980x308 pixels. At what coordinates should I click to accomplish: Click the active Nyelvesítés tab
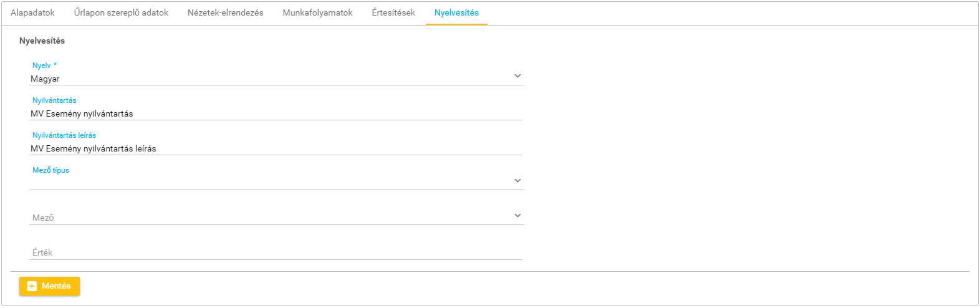coord(456,12)
